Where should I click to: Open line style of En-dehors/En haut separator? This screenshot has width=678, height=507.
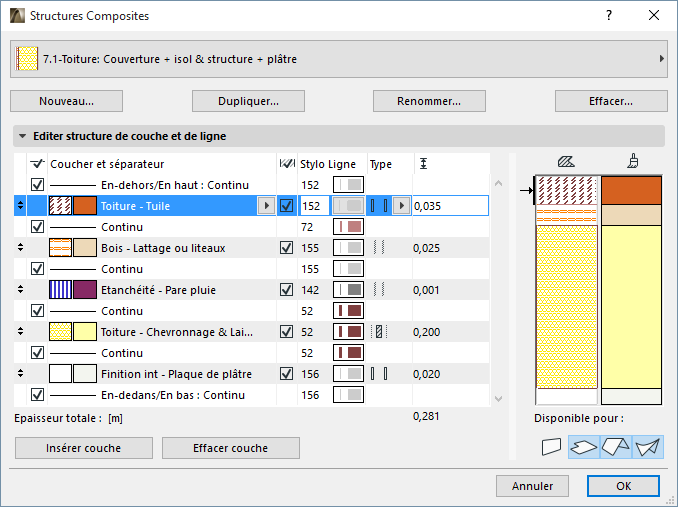(x=348, y=185)
